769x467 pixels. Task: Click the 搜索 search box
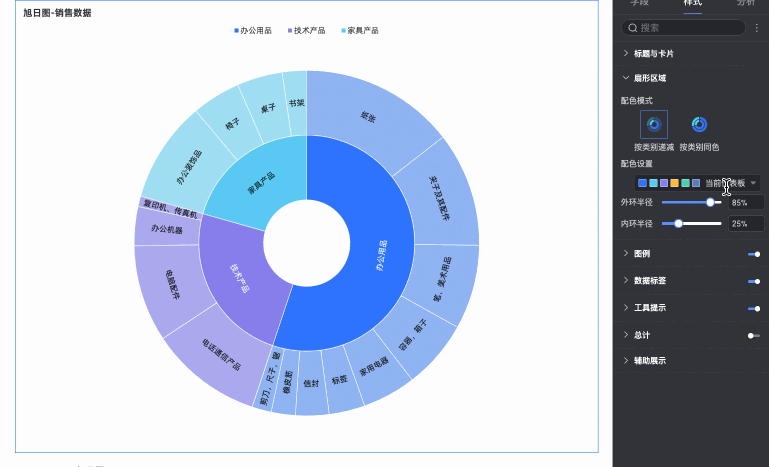pyautogui.click(x=683, y=28)
